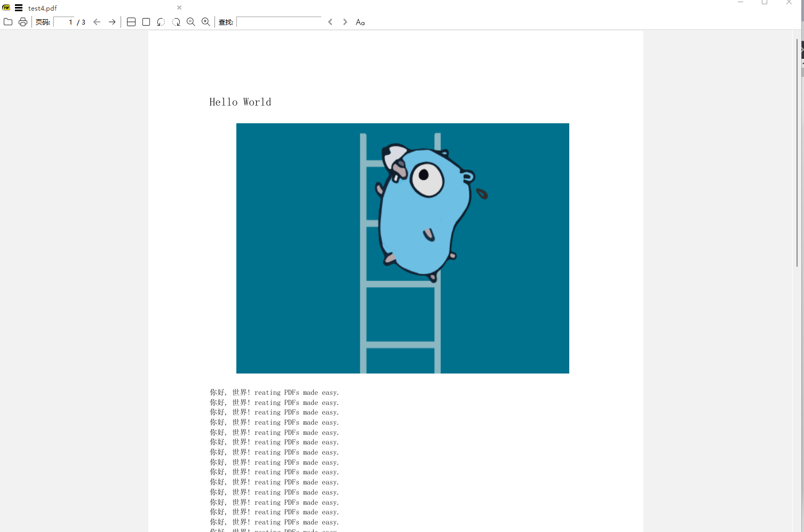Rotate the page left
This screenshot has height=532, width=804.
161,22
